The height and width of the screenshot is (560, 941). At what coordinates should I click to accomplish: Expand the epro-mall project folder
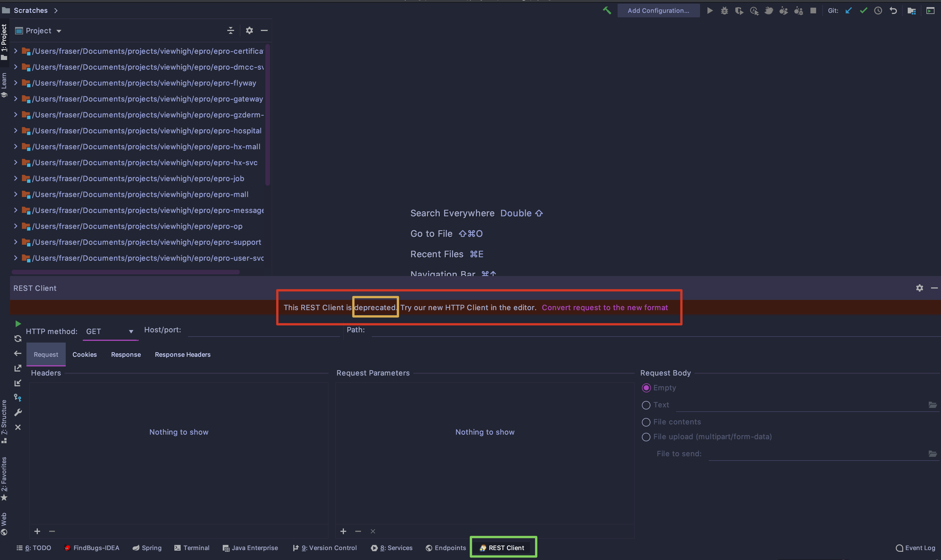[15, 194]
